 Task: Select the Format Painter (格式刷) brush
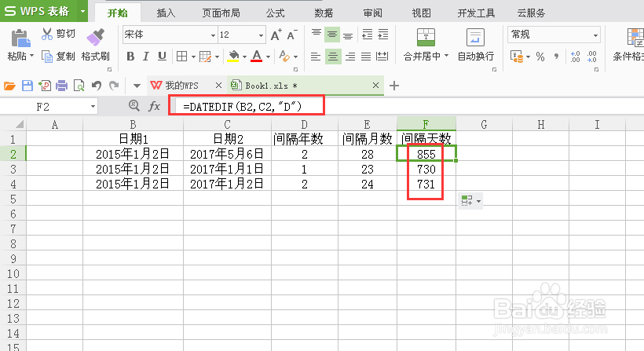pos(96,38)
